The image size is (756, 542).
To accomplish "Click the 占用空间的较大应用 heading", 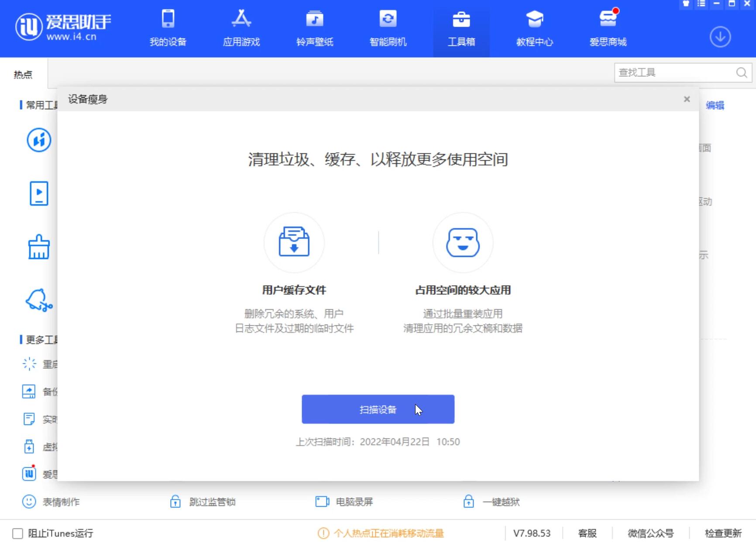I will click(463, 290).
